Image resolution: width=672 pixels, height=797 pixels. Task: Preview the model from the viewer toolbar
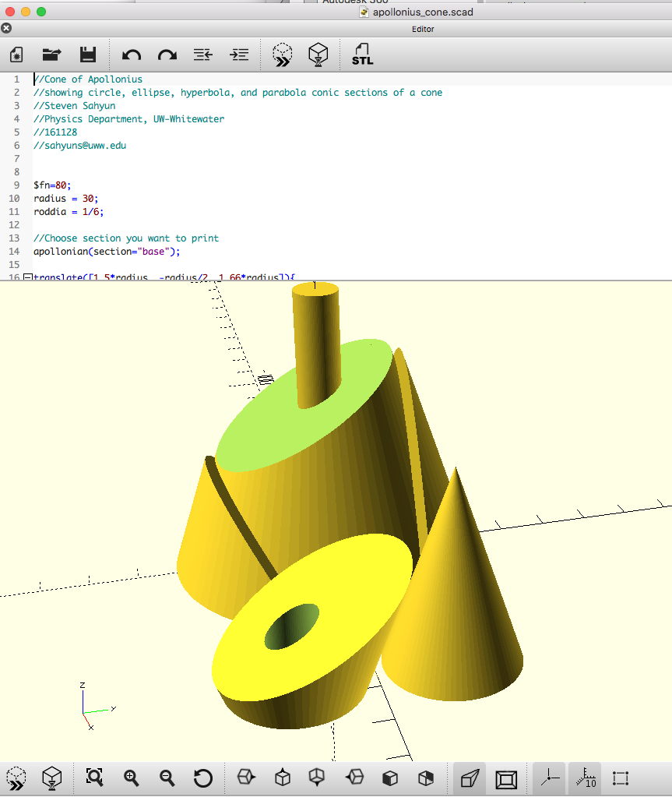click(16, 778)
